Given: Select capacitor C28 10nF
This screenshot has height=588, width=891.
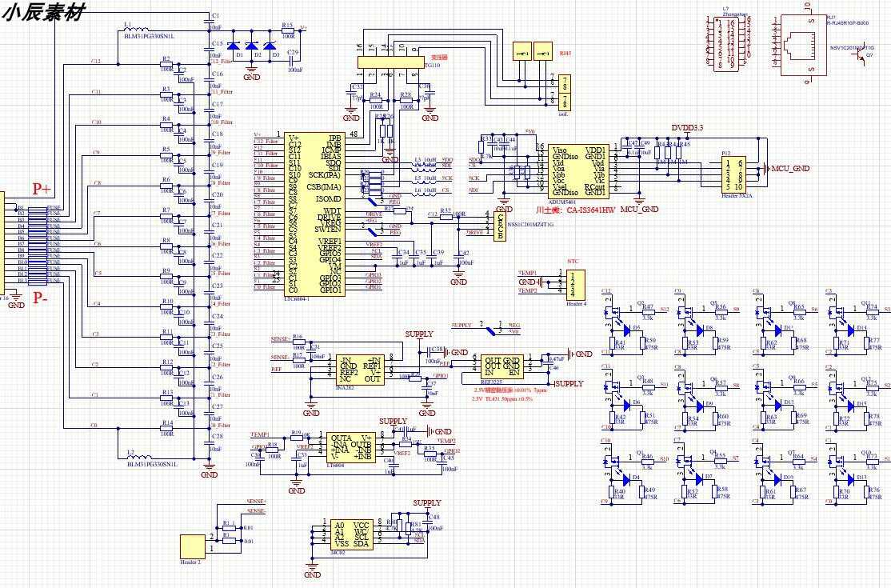Looking at the screenshot, I should click(209, 442).
